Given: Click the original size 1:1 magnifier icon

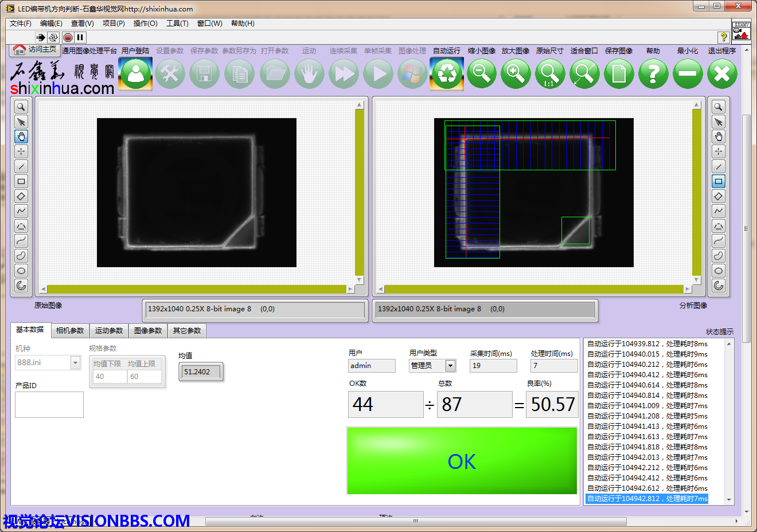Looking at the screenshot, I should [549, 74].
